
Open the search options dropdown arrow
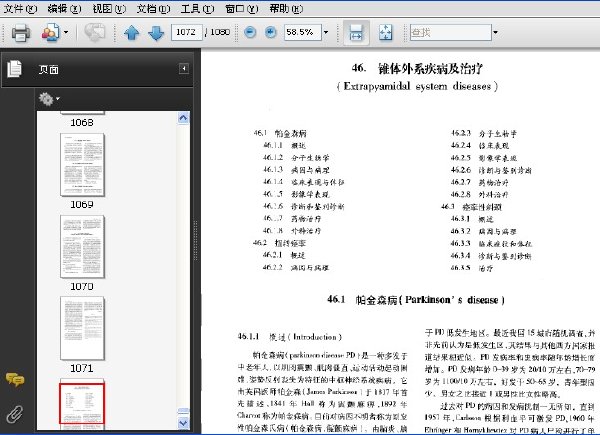495,33
